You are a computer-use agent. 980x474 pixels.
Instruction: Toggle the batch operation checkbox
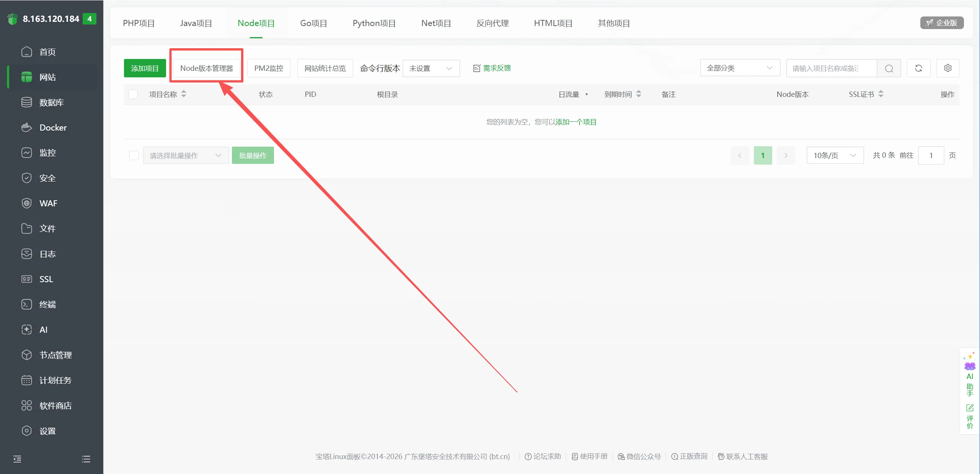[134, 155]
